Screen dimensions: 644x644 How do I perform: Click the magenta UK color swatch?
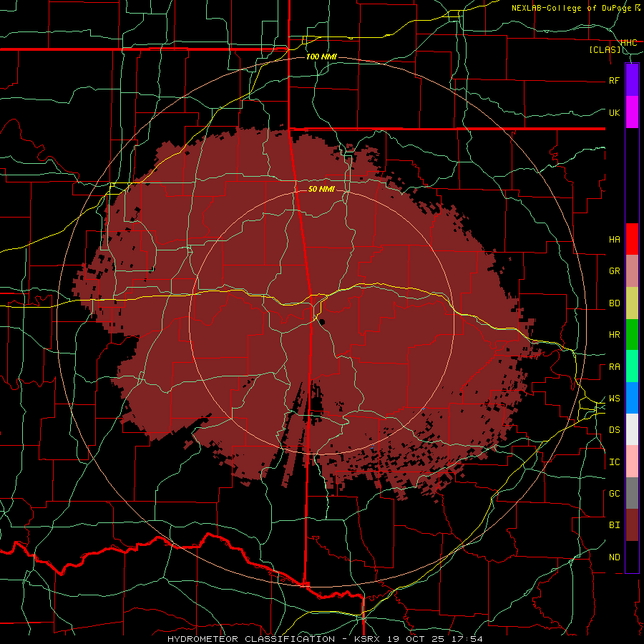[632, 112]
